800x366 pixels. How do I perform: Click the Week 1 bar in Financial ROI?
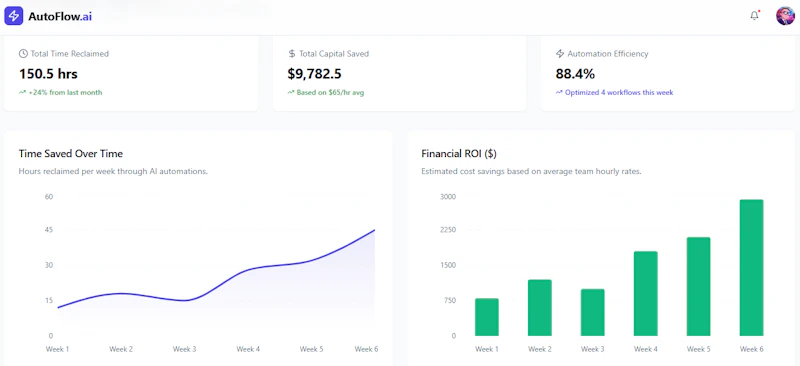pos(487,317)
